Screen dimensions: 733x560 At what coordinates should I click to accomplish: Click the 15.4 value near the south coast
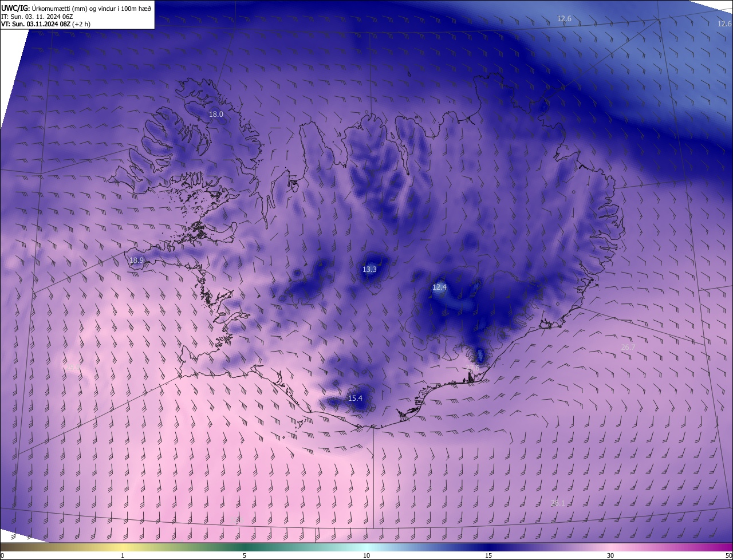coord(356,398)
